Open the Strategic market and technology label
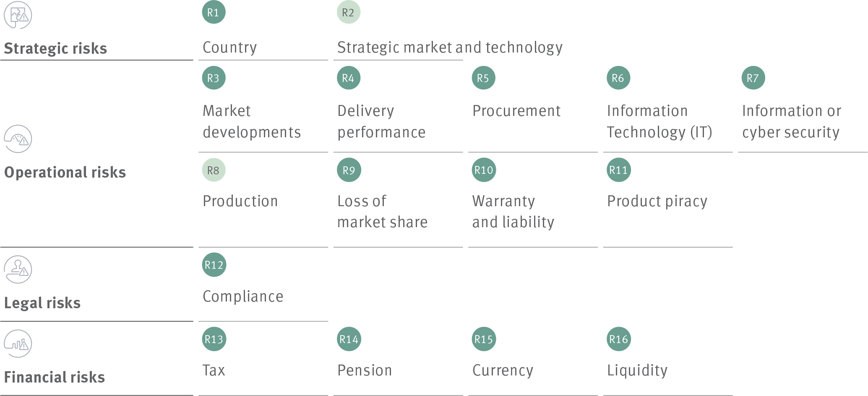868x396 pixels. (450, 48)
